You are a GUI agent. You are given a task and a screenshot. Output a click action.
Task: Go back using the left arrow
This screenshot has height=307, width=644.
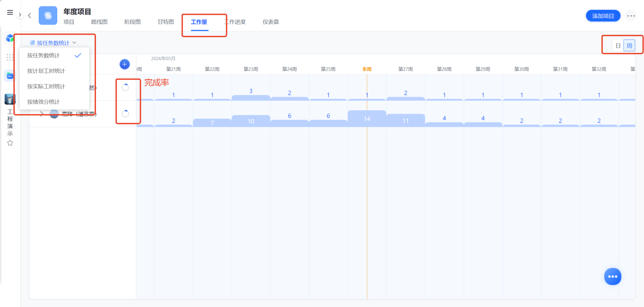[x=29, y=15]
